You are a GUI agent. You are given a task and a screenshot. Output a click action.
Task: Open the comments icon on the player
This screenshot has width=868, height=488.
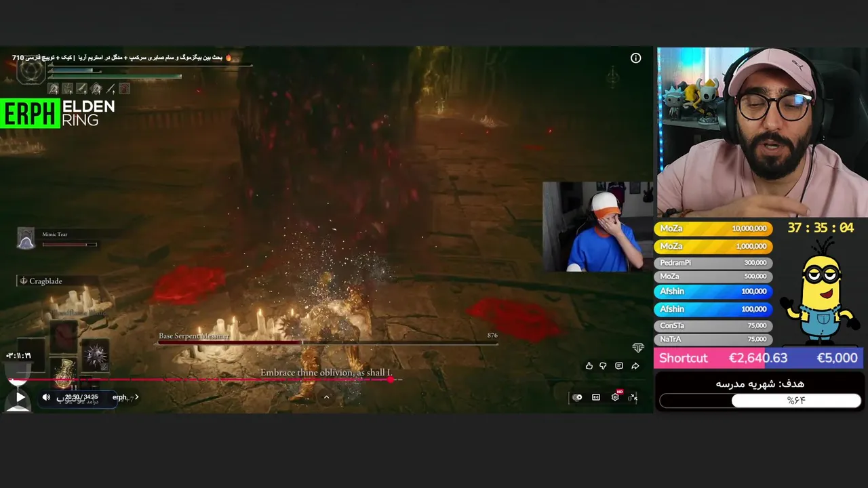[618, 366]
